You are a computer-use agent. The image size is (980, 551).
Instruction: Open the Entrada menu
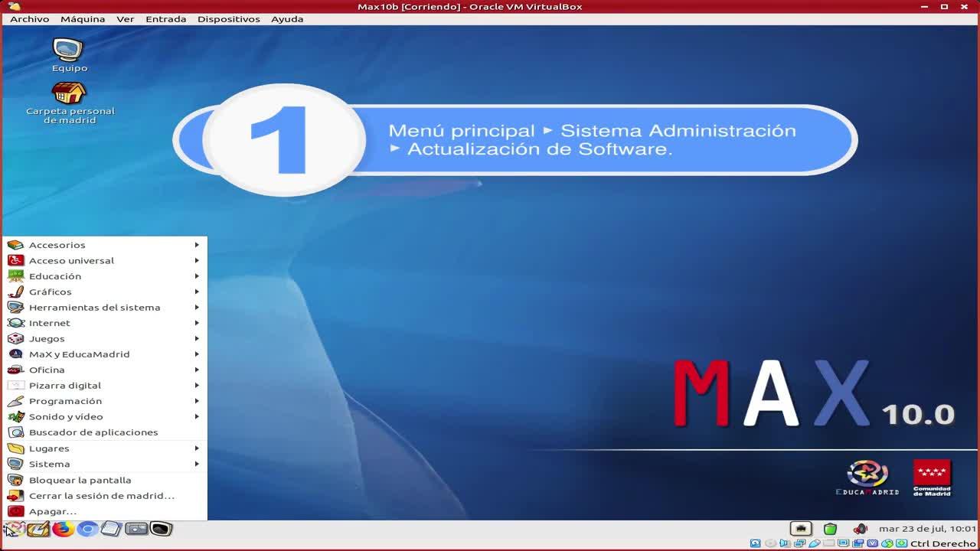(x=165, y=19)
